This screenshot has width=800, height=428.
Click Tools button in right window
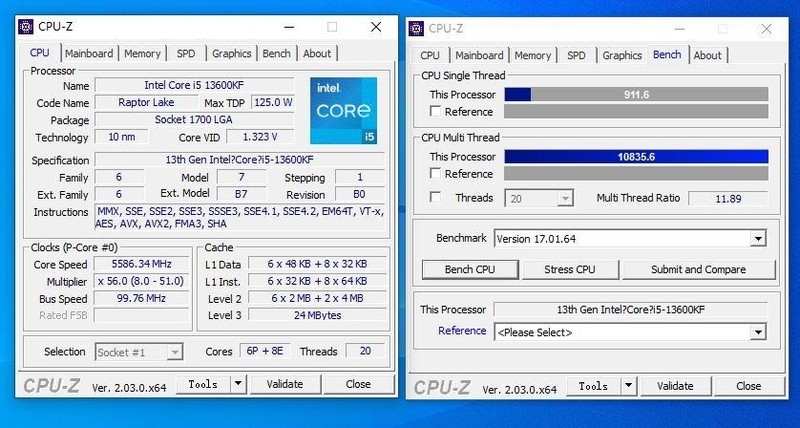point(593,386)
